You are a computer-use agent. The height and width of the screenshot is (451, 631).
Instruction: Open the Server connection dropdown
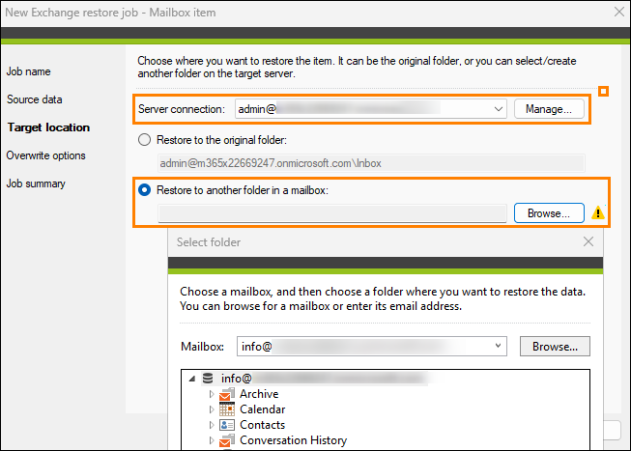click(x=498, y=109)
